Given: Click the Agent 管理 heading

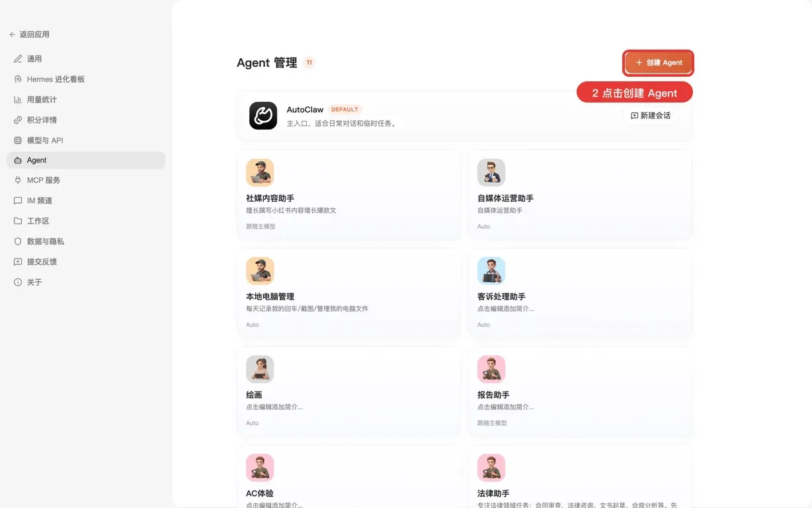Looking at the screenshot, I should 267,63.
